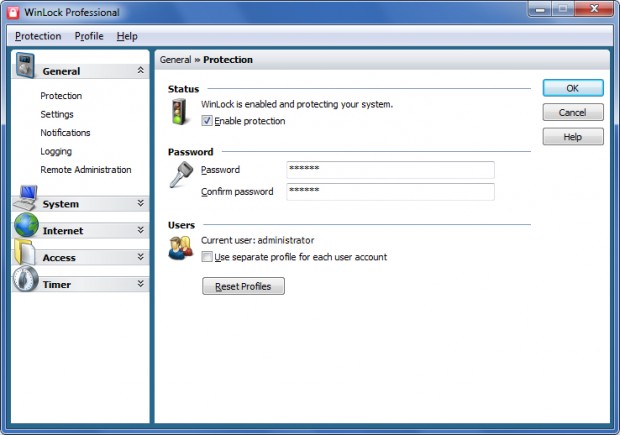The height and width of the screenshot is (435, 620).
Task: Click the System computer icon
Action: click(x=26, y=198)
